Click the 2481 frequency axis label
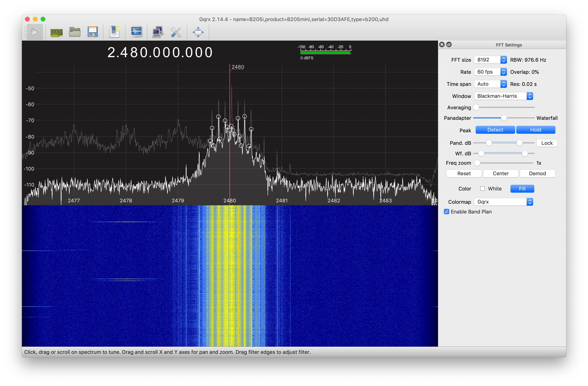This screenshot has width=588, height=386. click(282, 200)
